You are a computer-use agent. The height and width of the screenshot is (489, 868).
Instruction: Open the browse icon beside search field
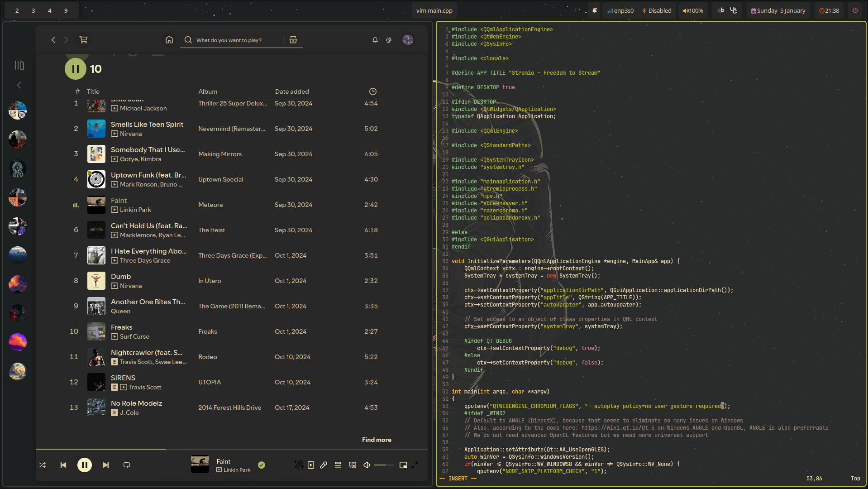point(293,40)
